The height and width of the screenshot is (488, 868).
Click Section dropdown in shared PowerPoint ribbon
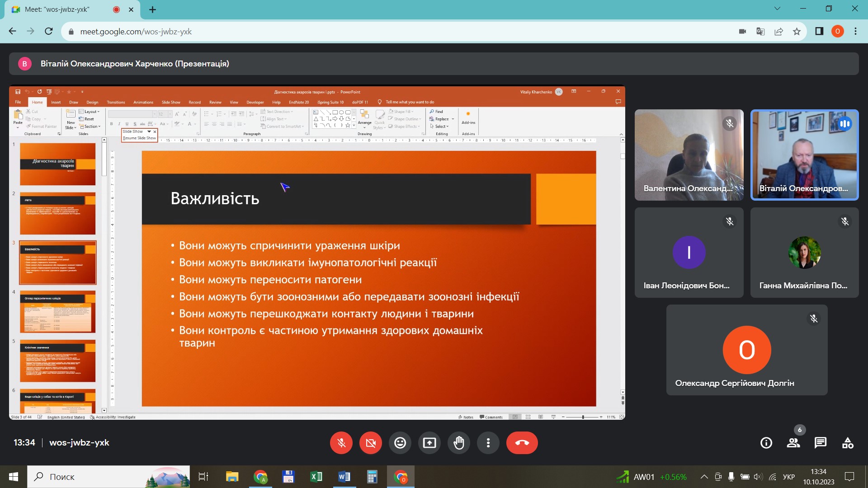[90, 127]
